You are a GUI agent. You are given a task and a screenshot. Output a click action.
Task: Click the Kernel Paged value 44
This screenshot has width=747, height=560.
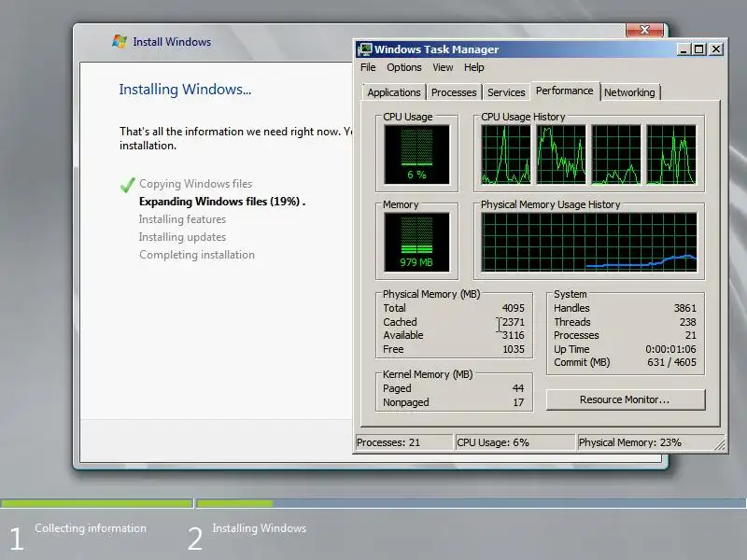coord(518,388)
